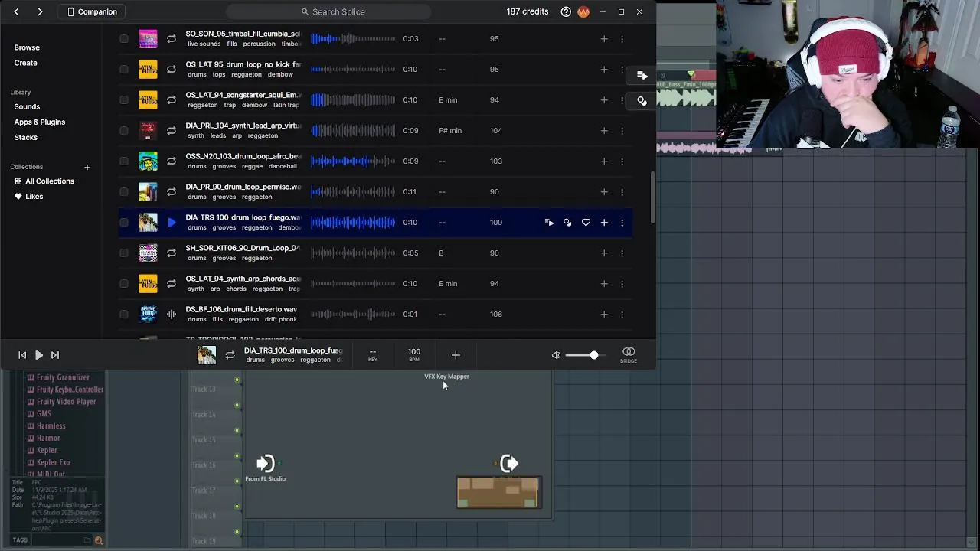Play the highlighted DIA_TRS_100_drum_loop_fuego sample

tap(171, 222)
